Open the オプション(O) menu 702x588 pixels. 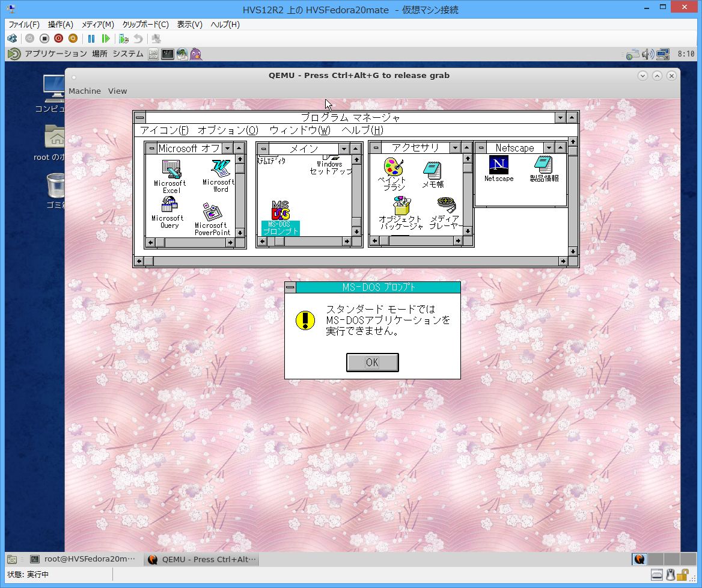[x=228, y=130]
